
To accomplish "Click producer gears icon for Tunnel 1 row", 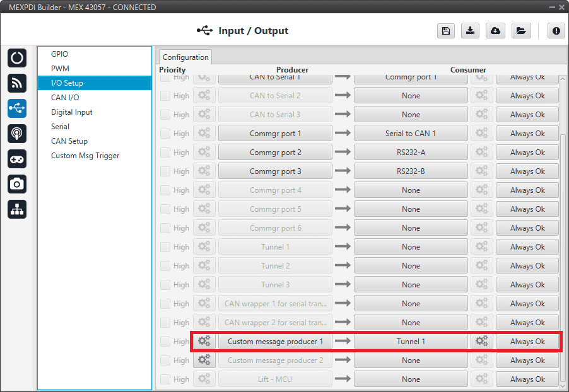I will pos(204,246).
